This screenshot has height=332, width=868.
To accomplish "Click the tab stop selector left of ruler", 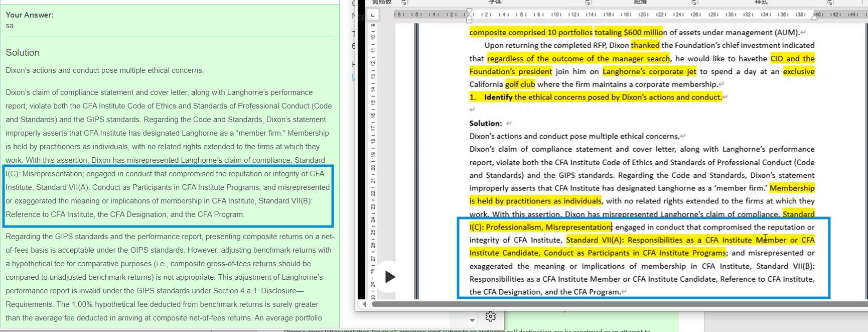I will pyautogui.click(x=372, y=15).
